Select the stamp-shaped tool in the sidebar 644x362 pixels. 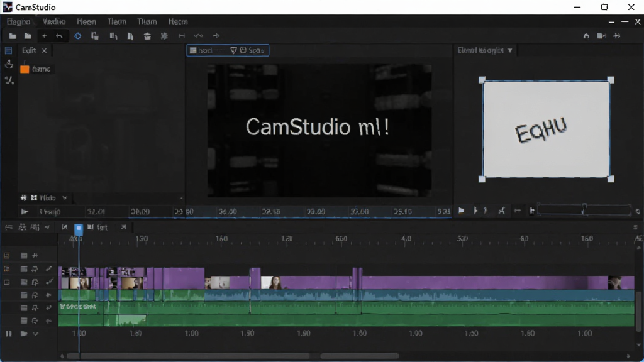point(9,65)
